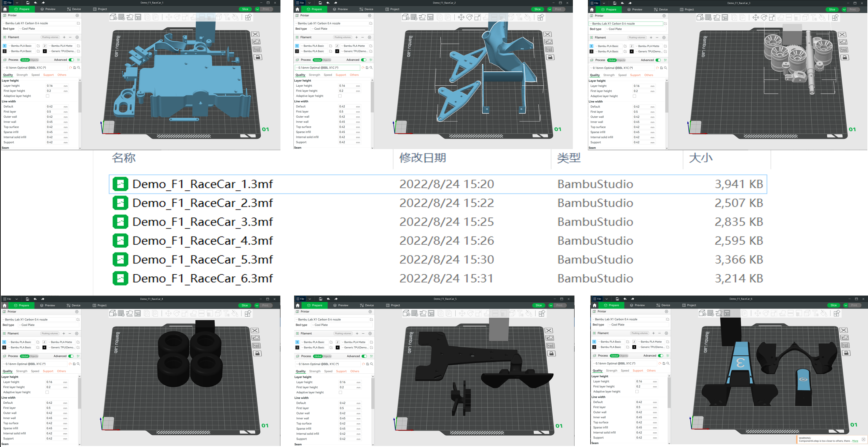Switch to Preview tab in Demo_F1_RaceCar_3 window
Viewport: 868px width, 447px height.
pyautogui.click(x=634, y=10)
